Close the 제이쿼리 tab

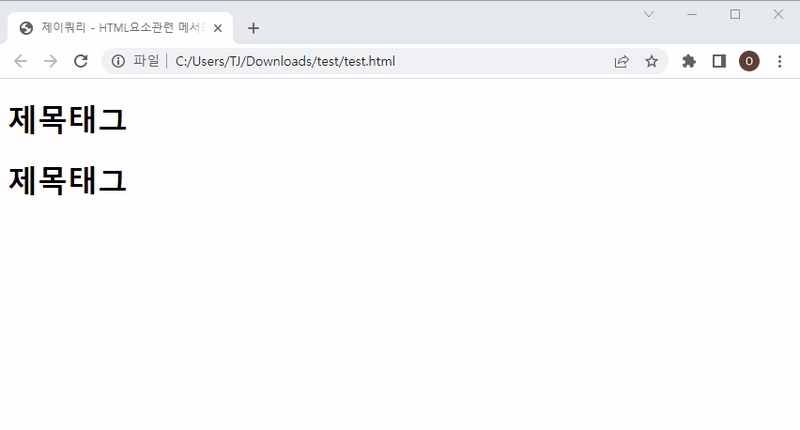[218, 28]
